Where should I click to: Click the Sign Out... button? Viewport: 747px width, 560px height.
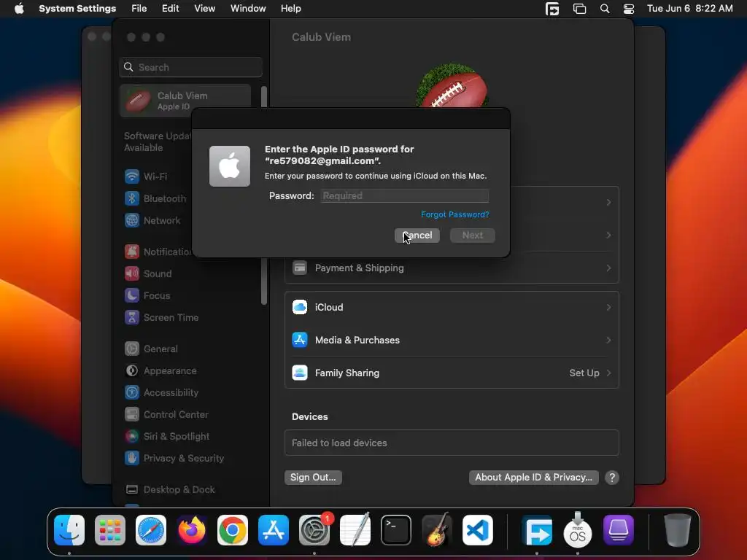tap(313, 477)
